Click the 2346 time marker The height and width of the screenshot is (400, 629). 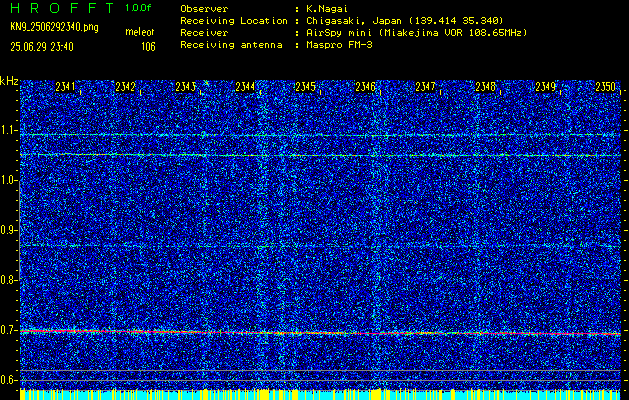(x=365, y=87)
